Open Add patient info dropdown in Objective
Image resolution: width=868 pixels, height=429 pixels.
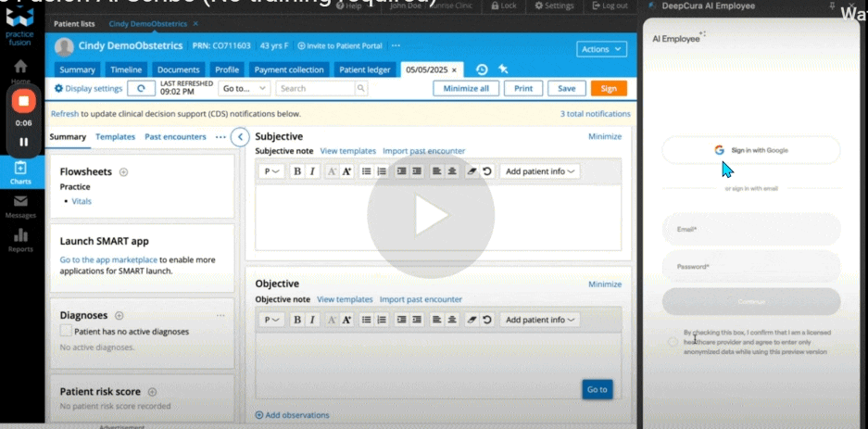540,320
